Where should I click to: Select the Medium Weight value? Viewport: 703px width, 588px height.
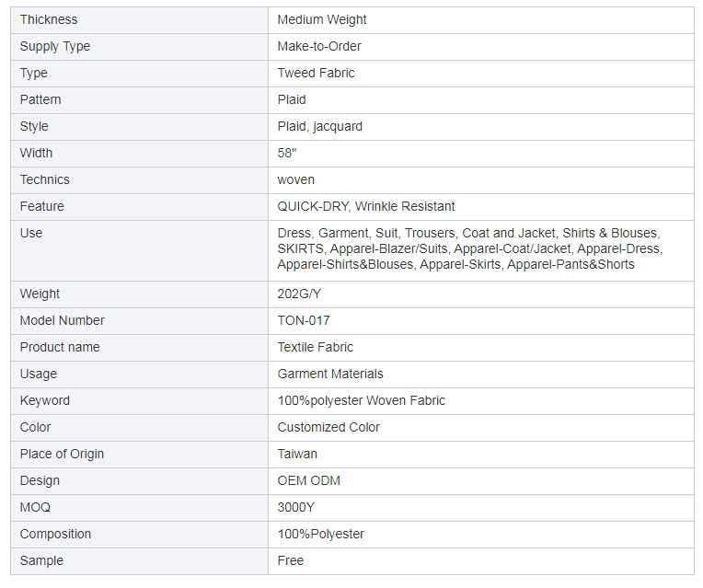point(321,19)
